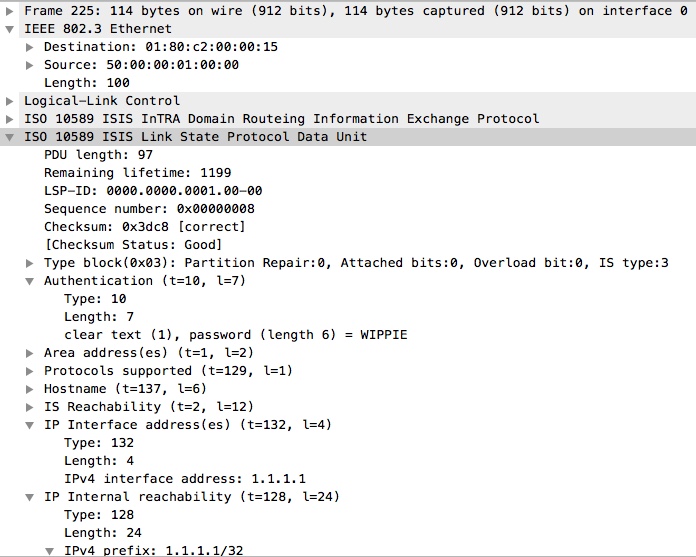Expand the Destination 01:80:c2:00:00:15 field
Screen dimensions: 696x557
(x=30, y=47)
